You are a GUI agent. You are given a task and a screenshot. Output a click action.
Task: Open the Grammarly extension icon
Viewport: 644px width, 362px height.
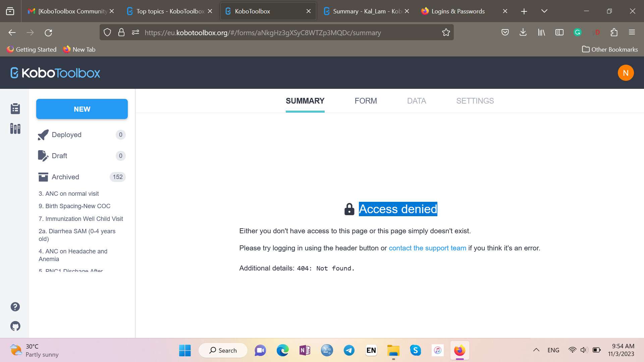[x=577, y=32]
